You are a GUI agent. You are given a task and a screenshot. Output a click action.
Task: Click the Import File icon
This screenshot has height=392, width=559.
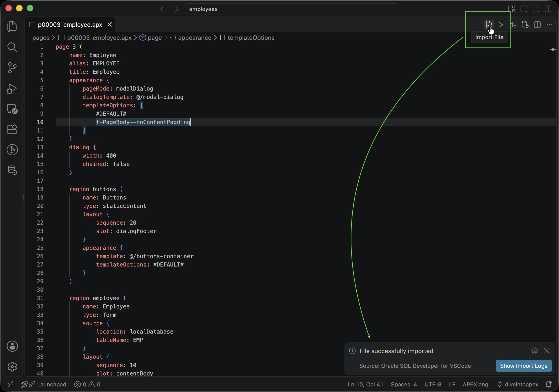coord(489,25)
